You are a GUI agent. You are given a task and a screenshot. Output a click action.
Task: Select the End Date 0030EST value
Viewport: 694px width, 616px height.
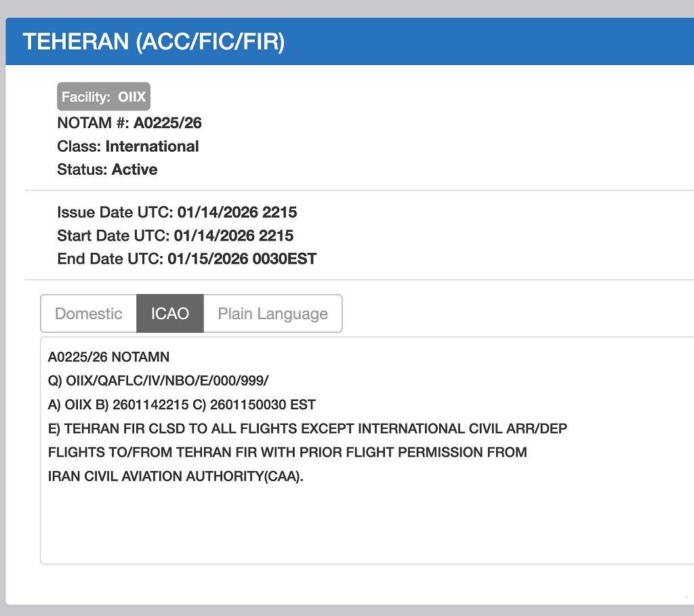(279, 259)
